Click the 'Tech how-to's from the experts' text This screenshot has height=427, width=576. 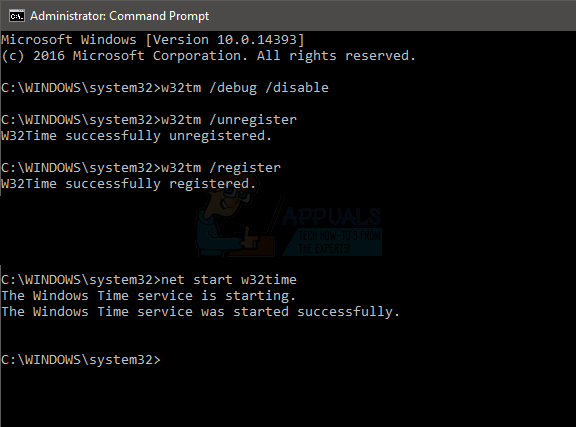[x=339, y=242]
